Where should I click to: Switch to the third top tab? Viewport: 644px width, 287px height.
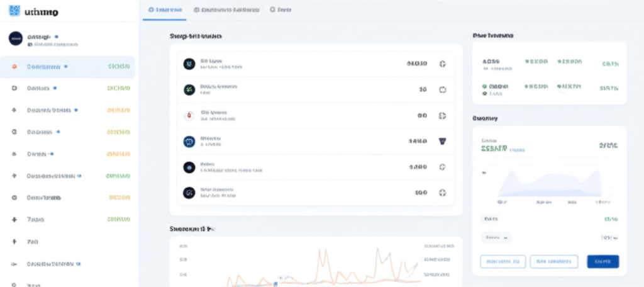281,10
